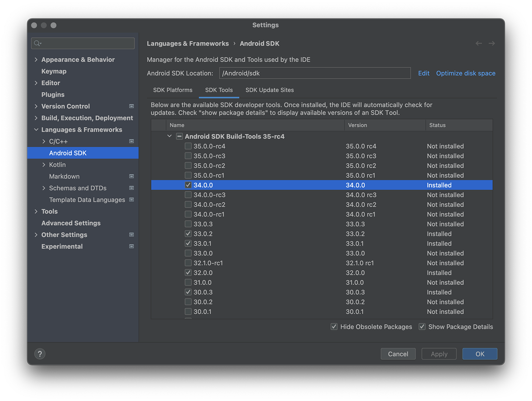
Task: Click project-level icon beside Version Control
Action: pos(132,106)
